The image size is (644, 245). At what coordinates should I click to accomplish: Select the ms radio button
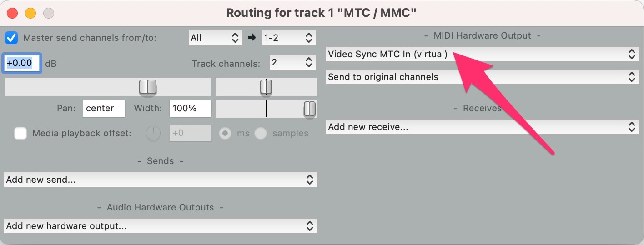click(x=225, y=133)
